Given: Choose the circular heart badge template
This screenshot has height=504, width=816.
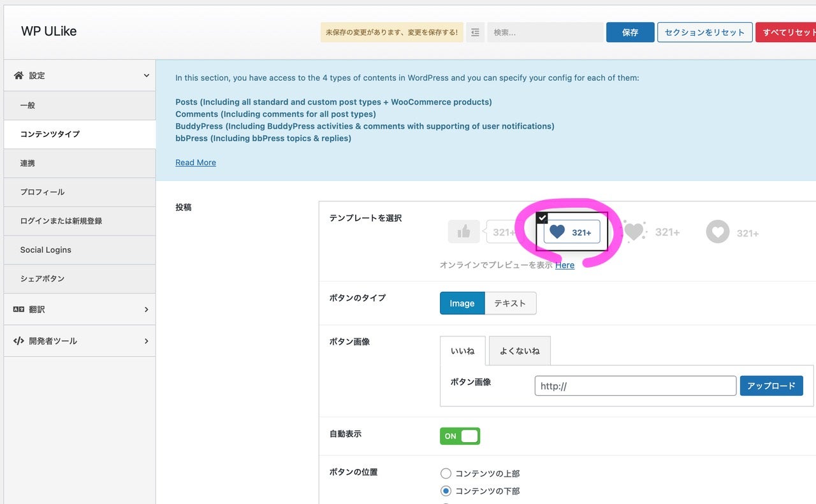Looking at the screenshot, I should click(732, 233).
